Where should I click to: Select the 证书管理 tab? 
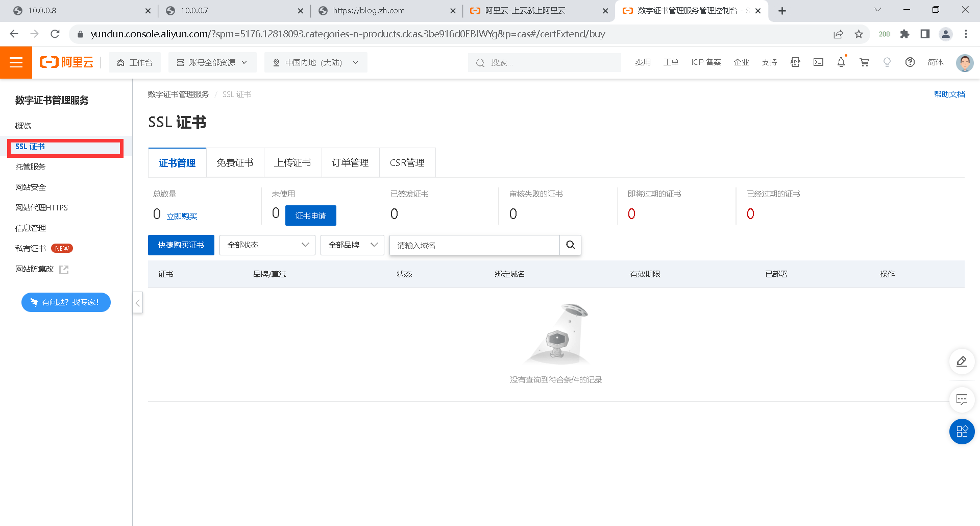tap(177, 163)
